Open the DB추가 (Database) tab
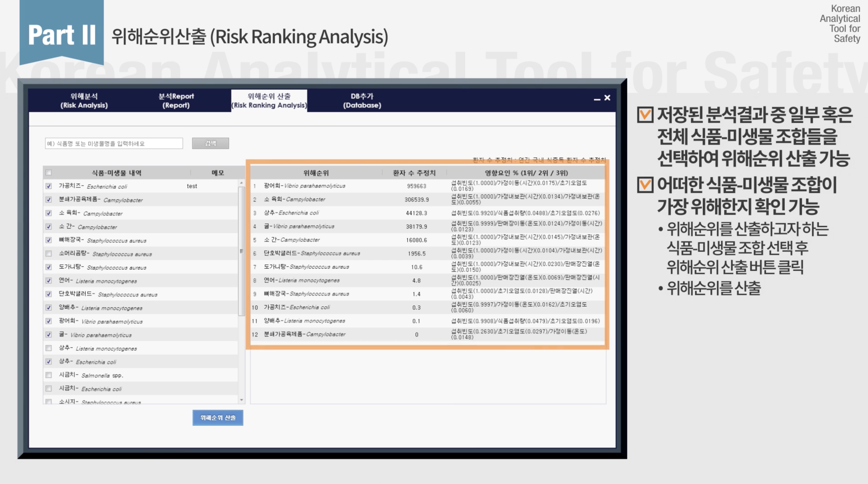868x484 pixels. tap(362, 100)
